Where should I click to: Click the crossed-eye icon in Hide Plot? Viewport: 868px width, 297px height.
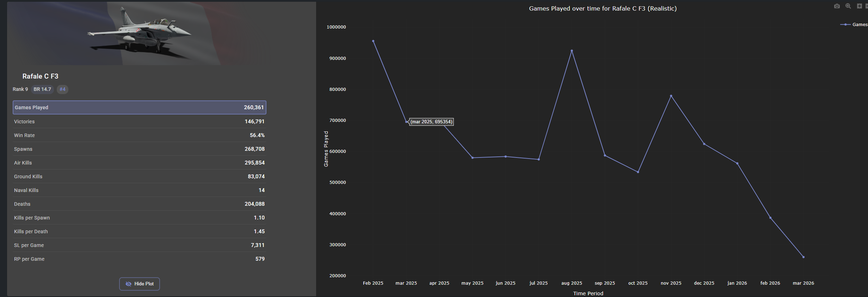129,284
